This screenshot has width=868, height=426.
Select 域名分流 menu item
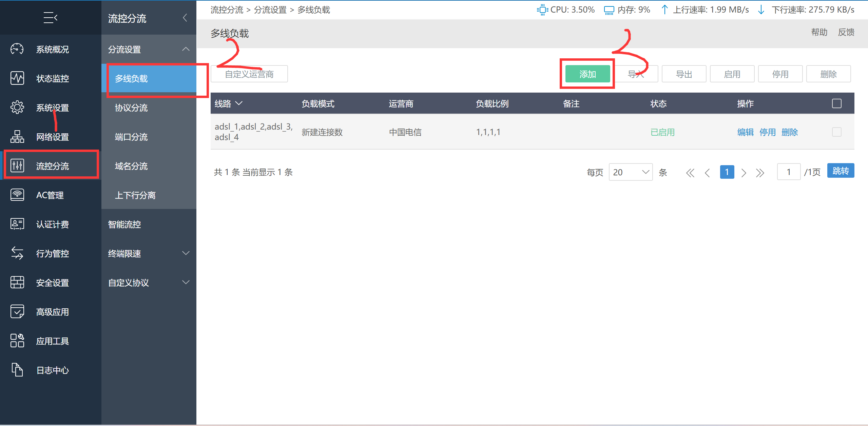131,166
